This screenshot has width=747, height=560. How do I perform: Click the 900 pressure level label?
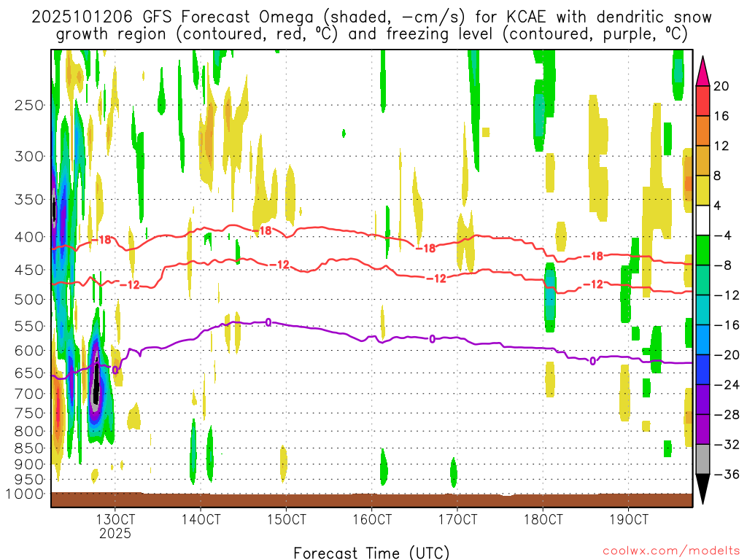[29, 464]
